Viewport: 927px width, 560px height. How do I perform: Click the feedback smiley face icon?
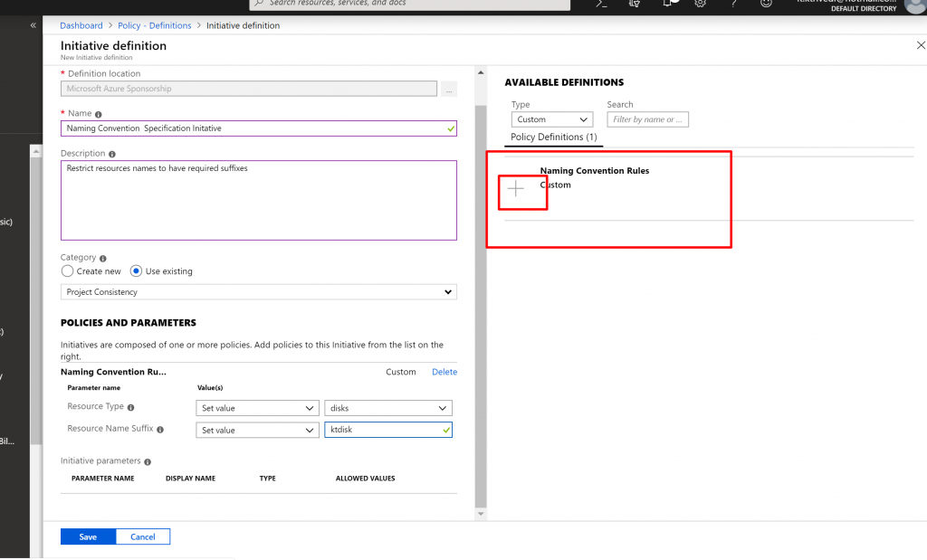766,5
